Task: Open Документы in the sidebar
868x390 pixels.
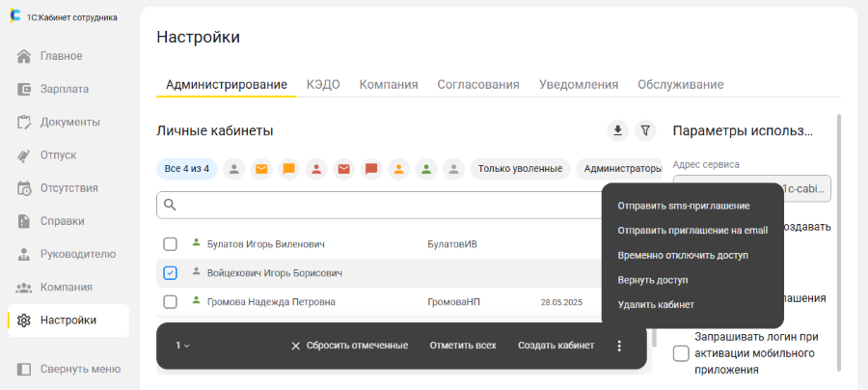Action: pyautogui.click(x=69, y=122)
